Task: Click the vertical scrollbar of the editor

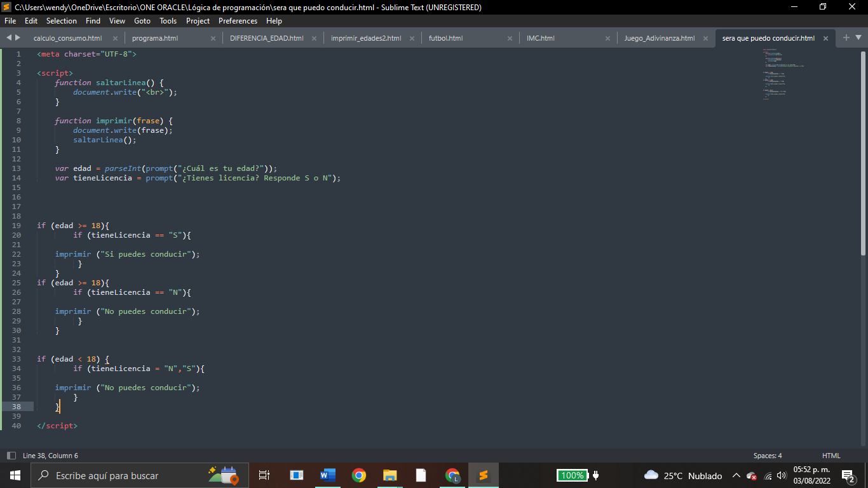Action: 863,152
